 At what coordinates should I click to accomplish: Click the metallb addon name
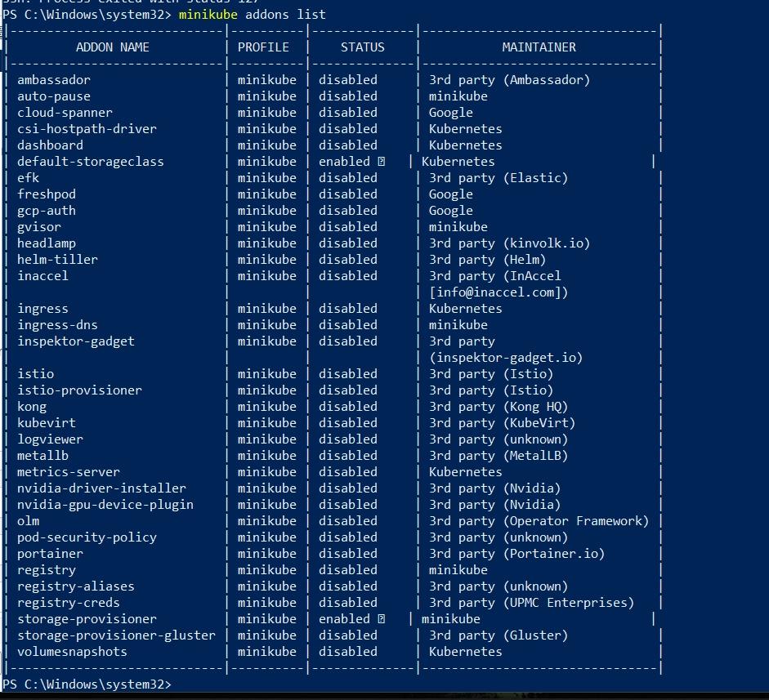(x=42, y=456)
